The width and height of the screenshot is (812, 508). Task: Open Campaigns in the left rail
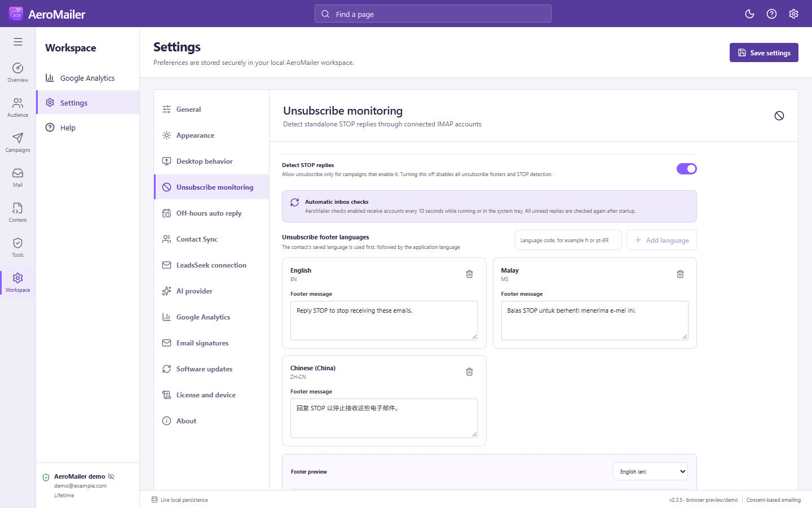coord(18,143)
